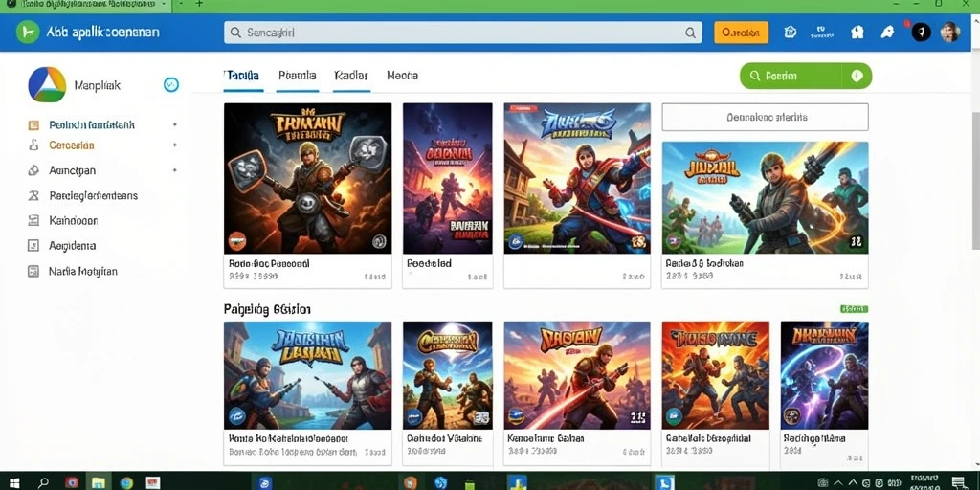Click the Ponto Ko'Kahaloia'oleoenar title text

click(289, 439)
